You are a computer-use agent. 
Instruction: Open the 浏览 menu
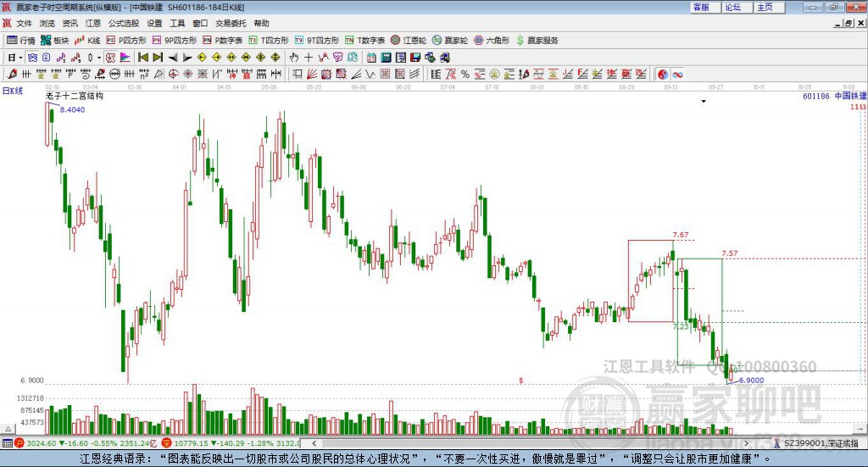[x=47, y=23]
